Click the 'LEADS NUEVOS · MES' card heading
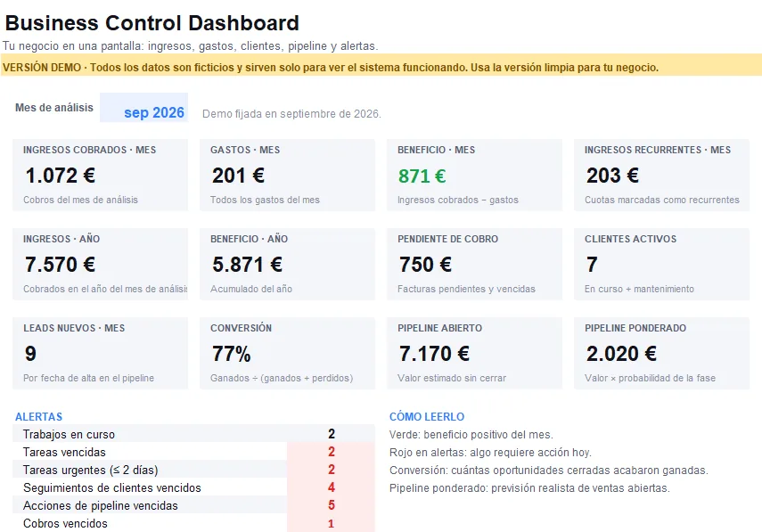The width and height of the screenshot is (762, 532). [74, 328]
